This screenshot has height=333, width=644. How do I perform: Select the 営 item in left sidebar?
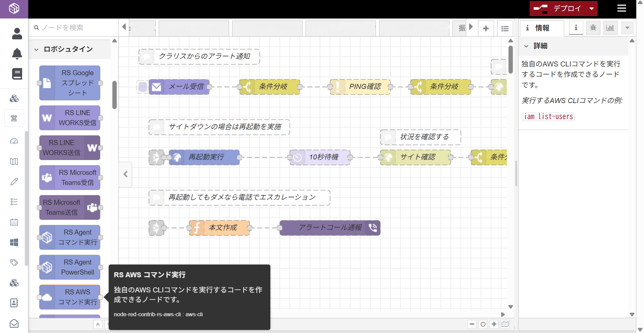point(14,118)
